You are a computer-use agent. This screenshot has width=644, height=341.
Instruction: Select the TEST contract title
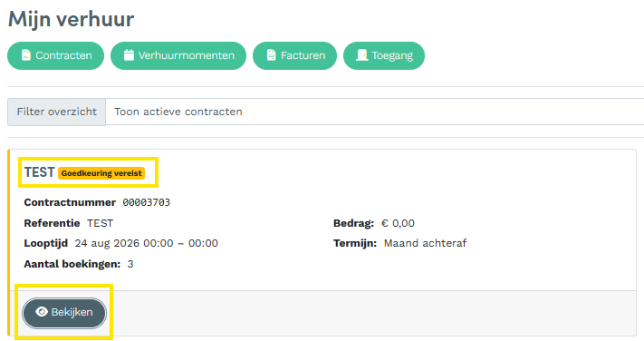click(40, 172)
